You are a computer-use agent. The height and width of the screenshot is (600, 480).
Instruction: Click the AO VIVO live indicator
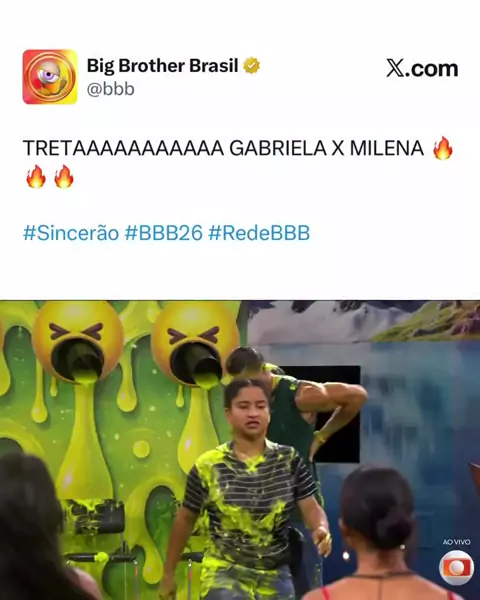(x=457, y=542)
